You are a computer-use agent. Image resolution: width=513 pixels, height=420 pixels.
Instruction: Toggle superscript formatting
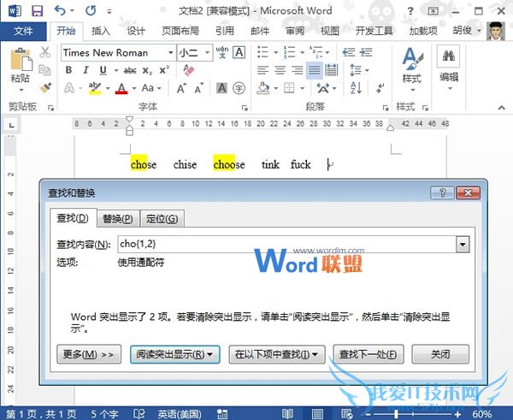pos(164,70)
